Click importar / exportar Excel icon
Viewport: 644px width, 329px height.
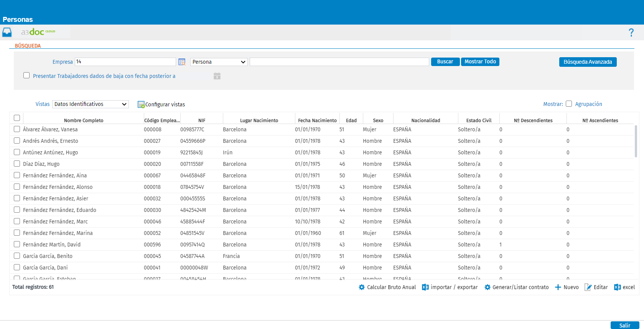(x=425, y=287)
